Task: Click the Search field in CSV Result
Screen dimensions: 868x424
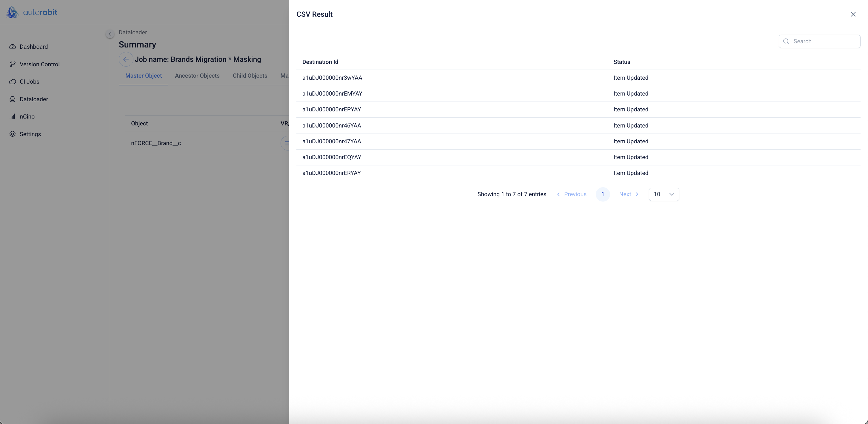Action: pos(824,42)
